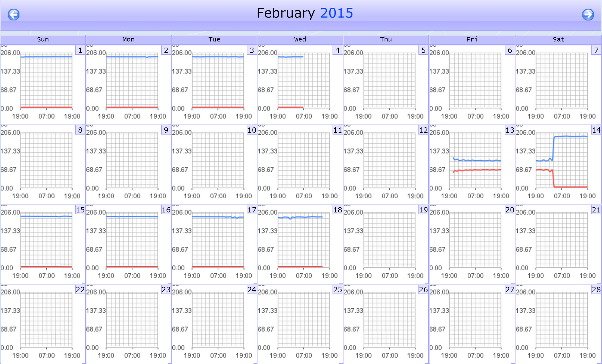This screenshot has width=602, height=364.
Task: Open day 2 date number
Action: [166, 50]
